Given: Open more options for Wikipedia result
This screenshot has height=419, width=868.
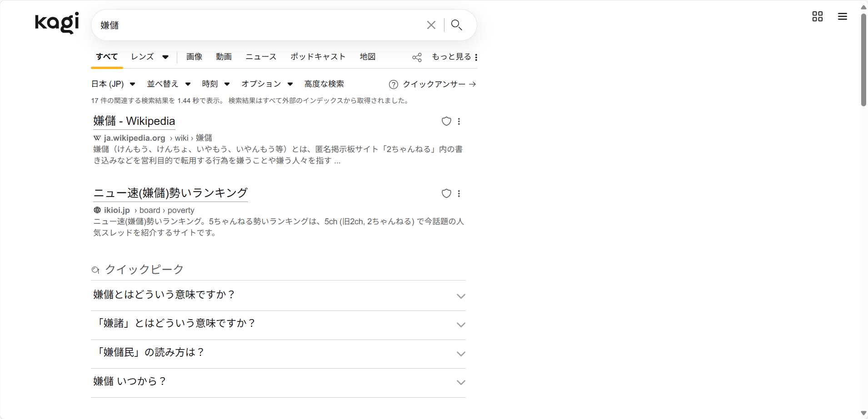Looking at the screenshot, I should (459, 121).
